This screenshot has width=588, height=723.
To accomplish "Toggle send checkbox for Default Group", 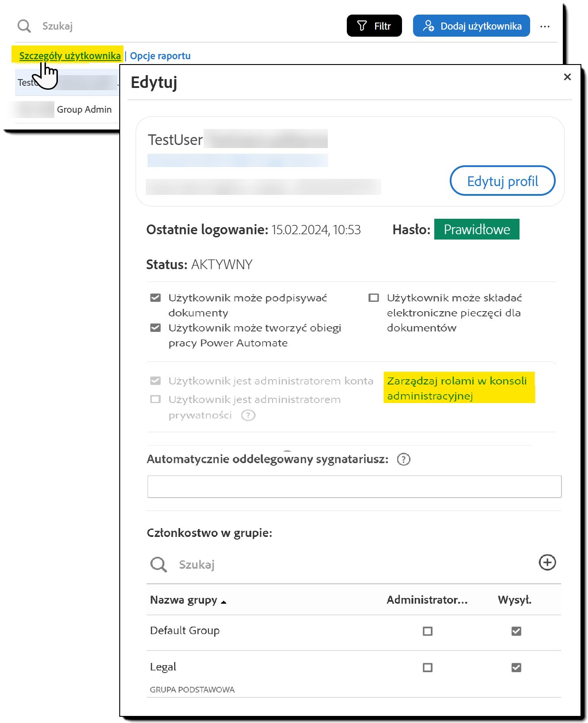I will pyautogui.click(x=516, y=631).
